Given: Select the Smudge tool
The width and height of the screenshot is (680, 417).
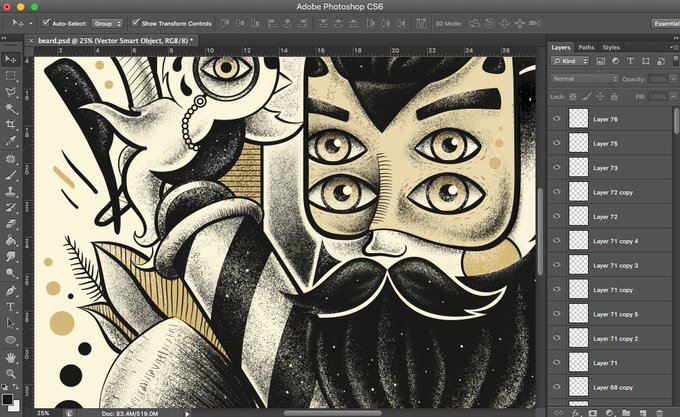Looking at the screenshot, I should pyautogui.click(x=10, y=257).
